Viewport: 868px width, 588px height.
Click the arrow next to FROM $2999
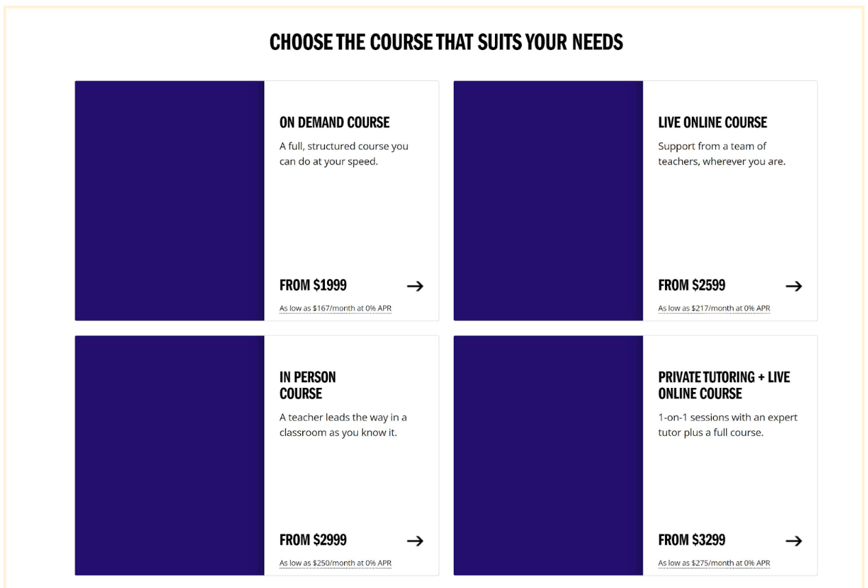(x=415, y=541)
